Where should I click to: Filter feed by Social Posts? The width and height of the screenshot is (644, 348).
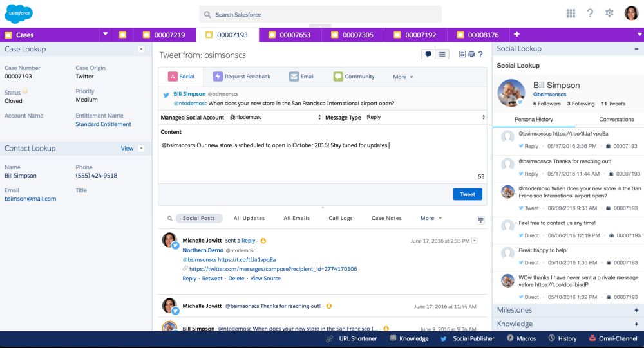199,218
